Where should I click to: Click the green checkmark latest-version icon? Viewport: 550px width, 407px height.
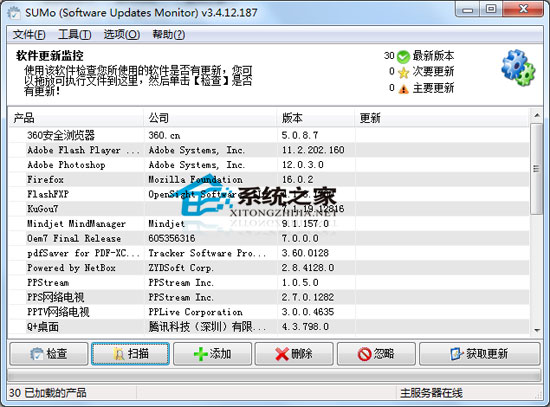pos(403,56)
